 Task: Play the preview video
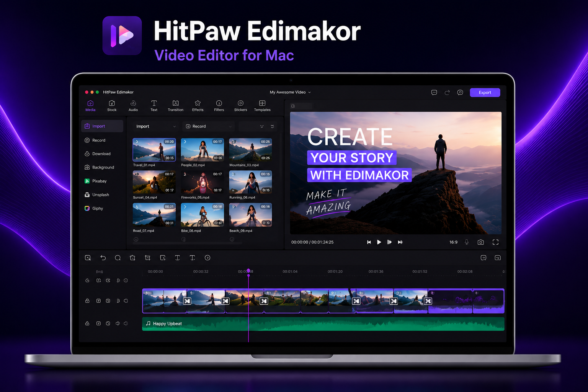[379, 242]
